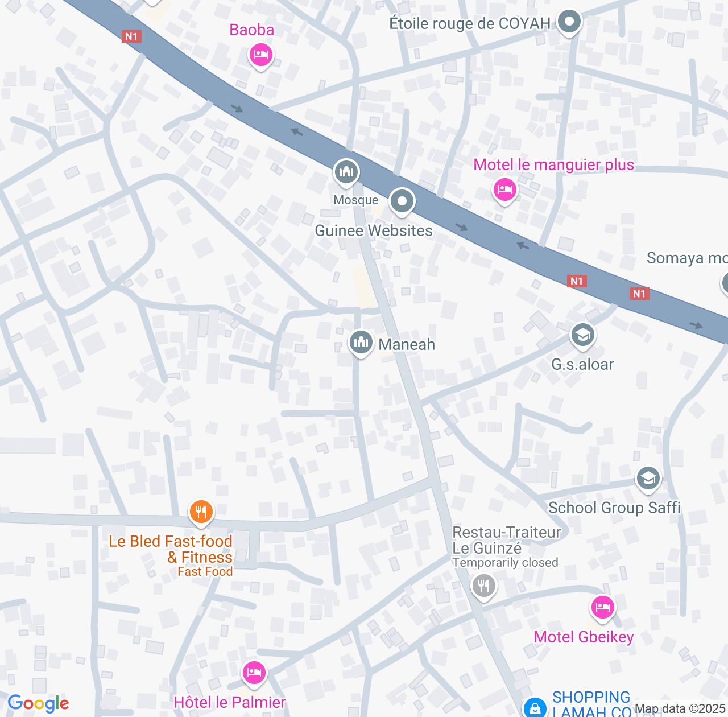The image size is (728, 717).
Task: Click the N1 road shield near Baoba
Action: pyautogui.click(x=131, y=37)
